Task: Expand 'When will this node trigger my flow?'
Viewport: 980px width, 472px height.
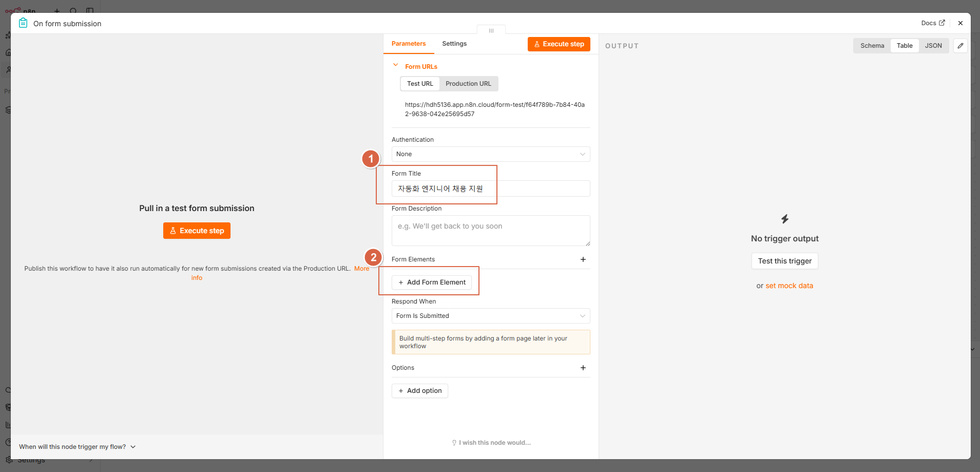Action: [x=77, y=447]
